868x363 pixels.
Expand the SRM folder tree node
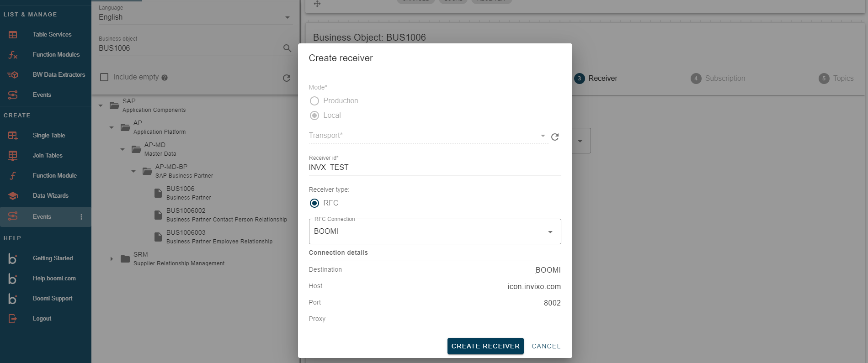[112, 259]
